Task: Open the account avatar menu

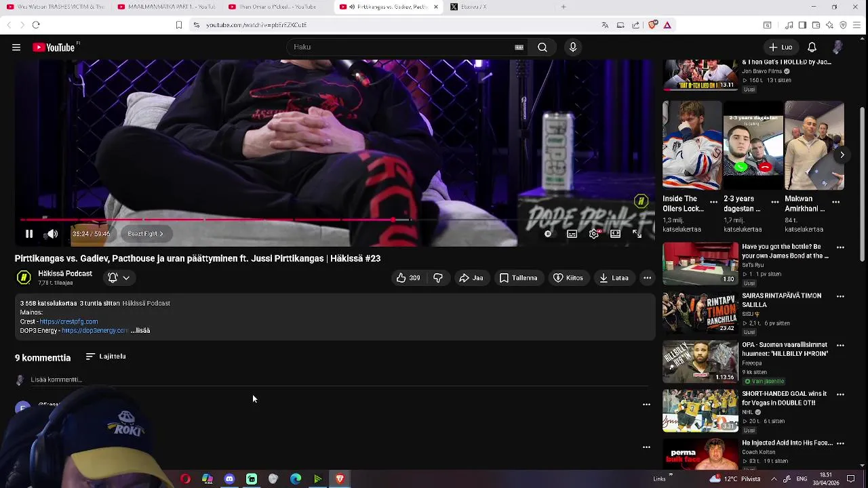Action: pyautogui.click(x=838, y=47)
